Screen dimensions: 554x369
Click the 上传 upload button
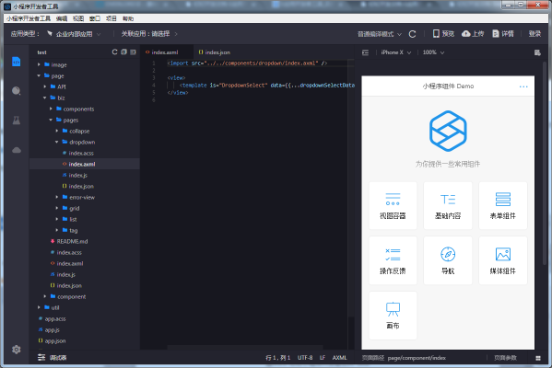click(473, 34)
